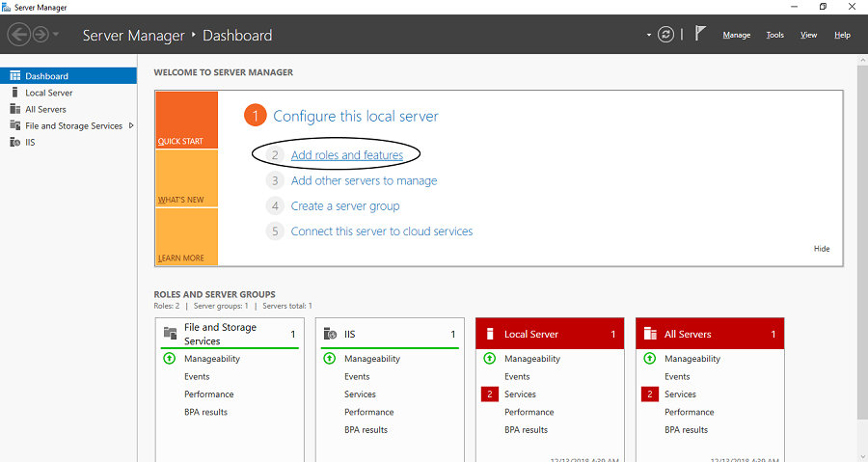Click BPA results in the IIS tile

(x=366, y=429)
